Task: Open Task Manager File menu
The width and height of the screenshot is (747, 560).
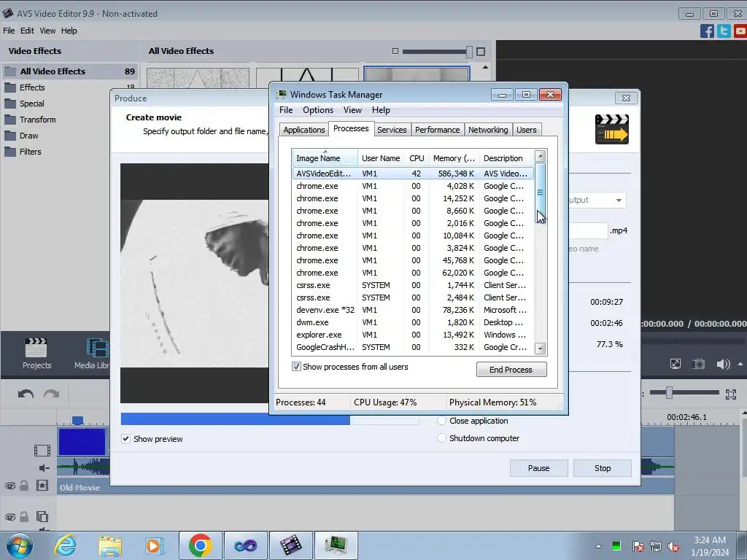Action: tap(286, 110)
